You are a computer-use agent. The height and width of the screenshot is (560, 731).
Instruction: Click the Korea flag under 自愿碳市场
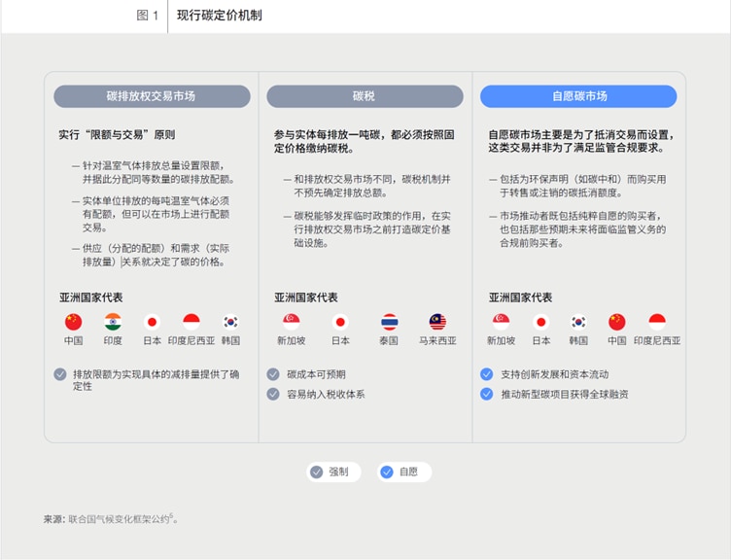(x=578, y=322)
